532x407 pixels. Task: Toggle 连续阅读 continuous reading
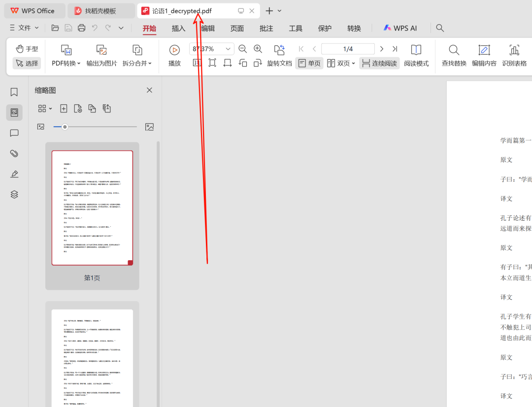click(x=379, y=63)
